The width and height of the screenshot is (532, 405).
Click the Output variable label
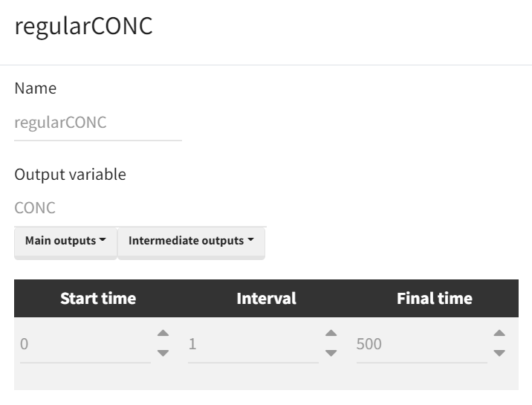click(70, 175)
